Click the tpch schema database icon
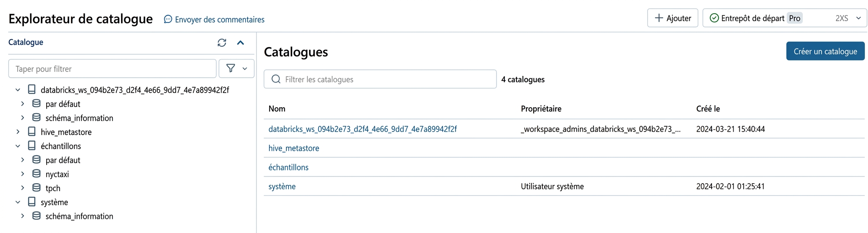The image size is (868, 233). click(37, 188)
